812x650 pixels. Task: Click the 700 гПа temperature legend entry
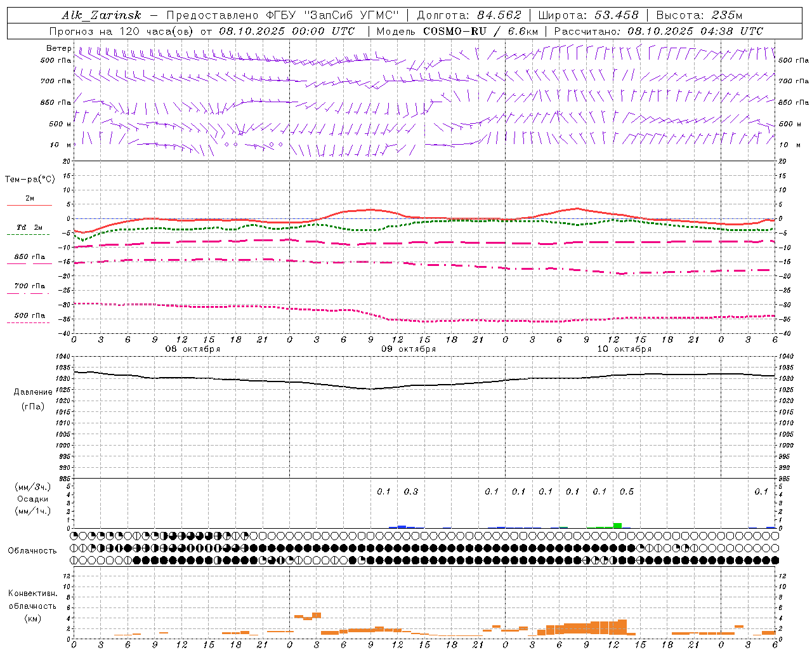[x=30, y=286]
